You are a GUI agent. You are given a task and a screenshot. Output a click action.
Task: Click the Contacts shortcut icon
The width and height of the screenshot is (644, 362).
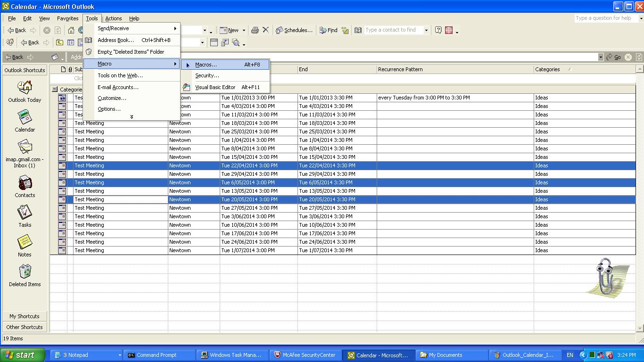click(25, 183)
